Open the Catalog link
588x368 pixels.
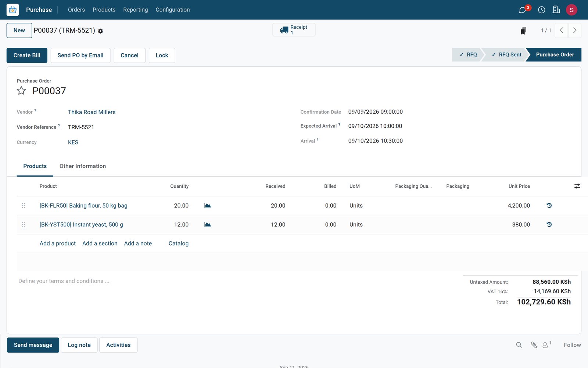point(179,244)
